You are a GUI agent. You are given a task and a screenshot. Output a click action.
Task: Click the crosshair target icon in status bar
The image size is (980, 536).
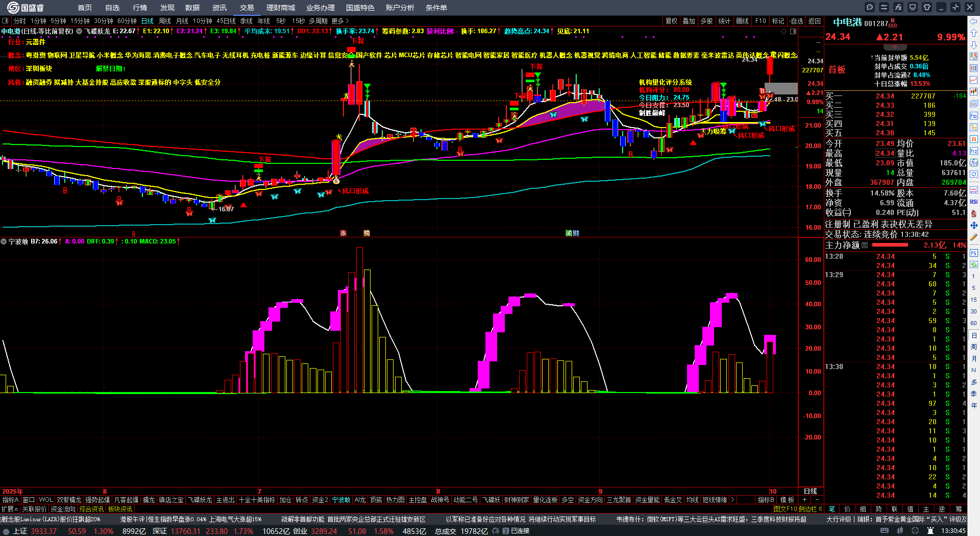(916, 531)
